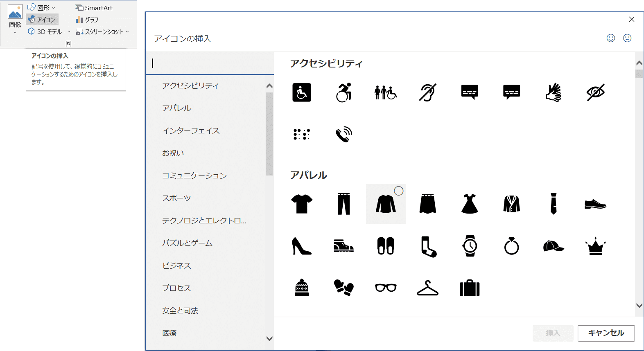Image resolution: width=644 pixels, height=351 pixels.
Task: Select the hearing impaired ear icon
Action: (427, 92)
